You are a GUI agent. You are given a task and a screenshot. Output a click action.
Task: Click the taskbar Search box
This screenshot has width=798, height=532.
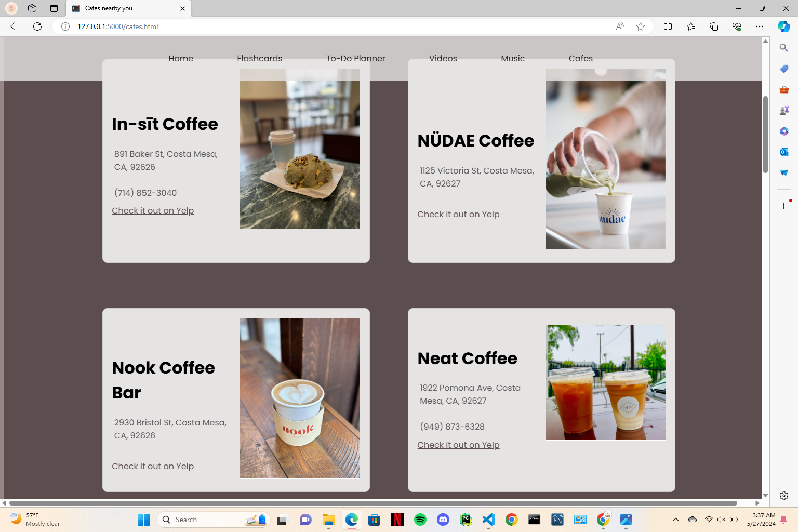213,520
